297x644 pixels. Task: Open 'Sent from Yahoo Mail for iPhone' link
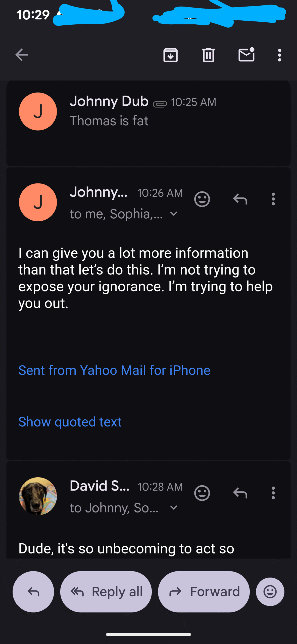coord(114,370)
